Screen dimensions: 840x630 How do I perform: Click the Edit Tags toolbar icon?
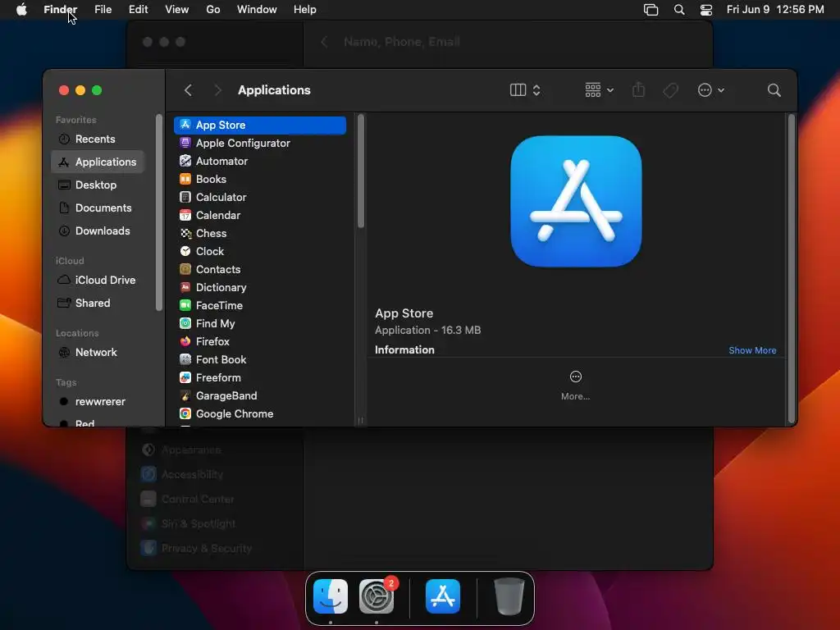pos(670,90)
